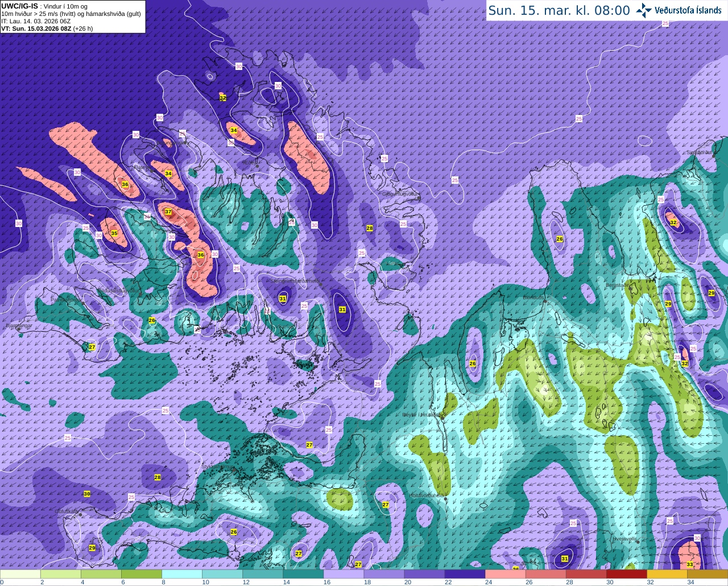Viewport: 728px width, 586px height.
Task: Click the 'Veðurstofa Íslands' text in the header
Action: (688, 10)
